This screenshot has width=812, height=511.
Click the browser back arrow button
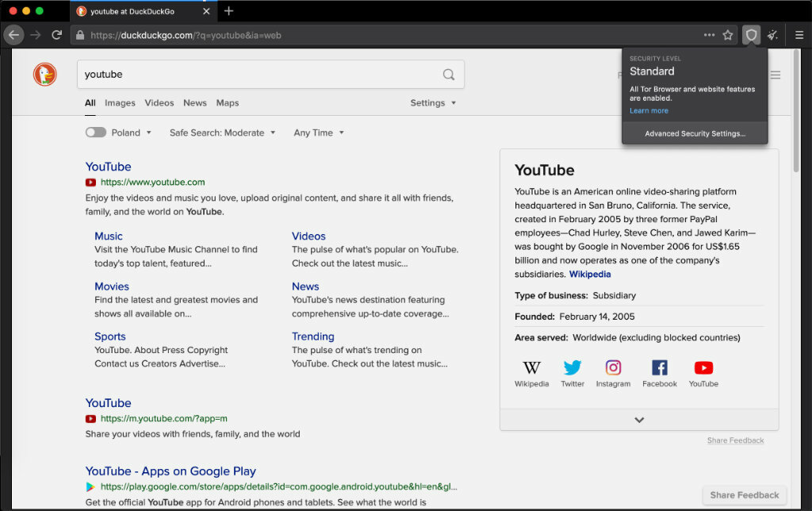click(x=14, y=35)
